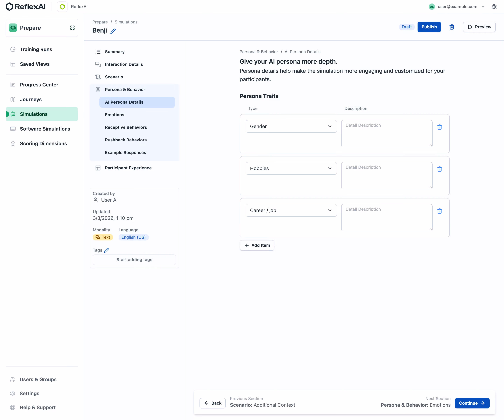Delete the Gender trait row
Viewport: 504px width, 420px height.
click(x=439, y=127)
